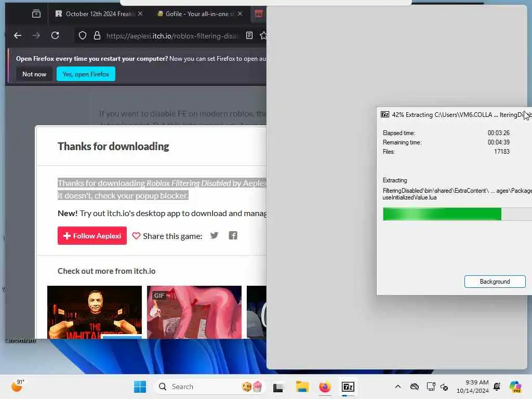Click the 7-Zip taskbar icon
The height and width of the screenshot is (399, 532).
pos(348,387)
